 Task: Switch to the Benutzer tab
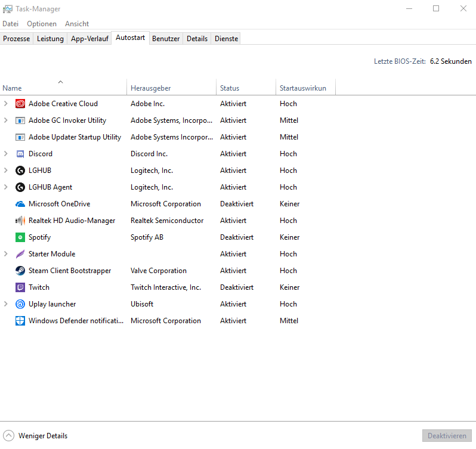[166, 39]
